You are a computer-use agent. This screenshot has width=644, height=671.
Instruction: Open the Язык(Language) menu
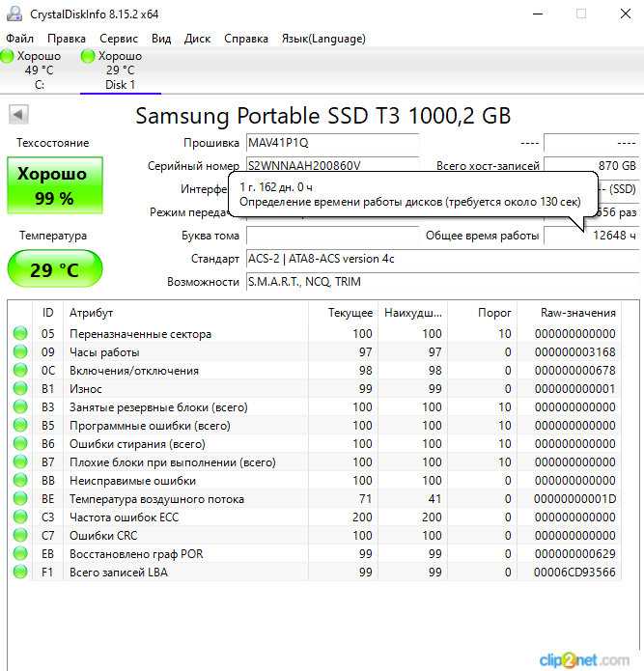pos(323,39)
